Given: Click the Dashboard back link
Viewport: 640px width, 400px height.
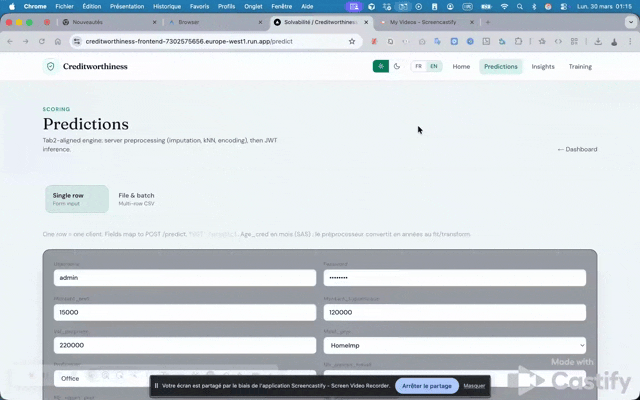Looking at the screenshot, I should pos(577,149).
